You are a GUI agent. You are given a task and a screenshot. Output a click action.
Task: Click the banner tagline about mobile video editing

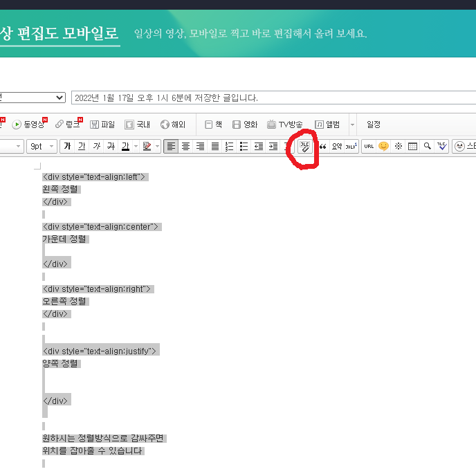(250, 33)
